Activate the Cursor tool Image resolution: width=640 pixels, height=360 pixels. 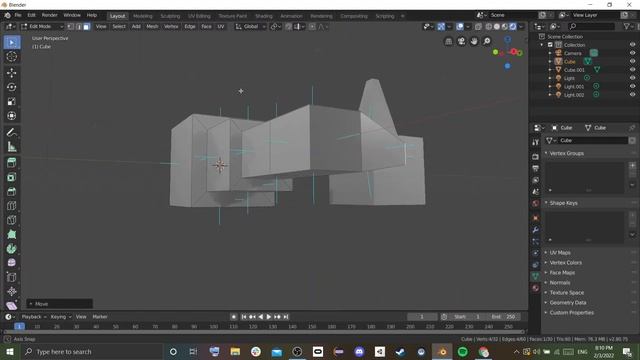tap(12, 57)
